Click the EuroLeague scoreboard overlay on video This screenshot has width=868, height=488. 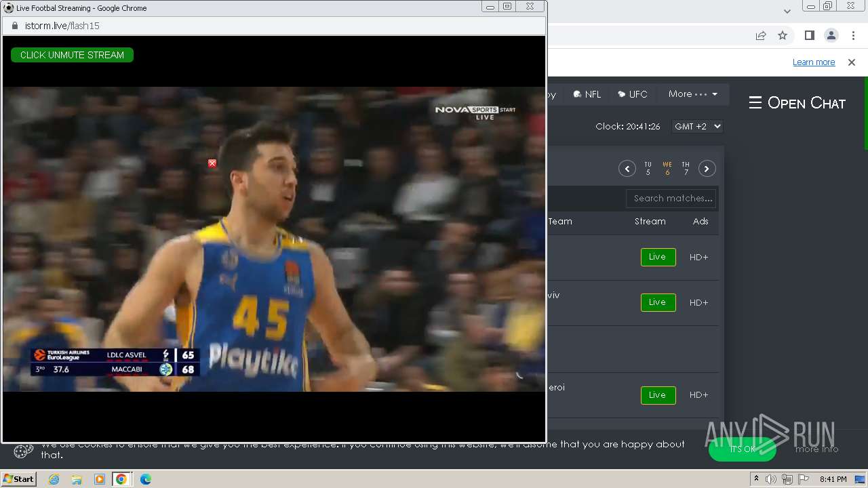coord(114,362)
